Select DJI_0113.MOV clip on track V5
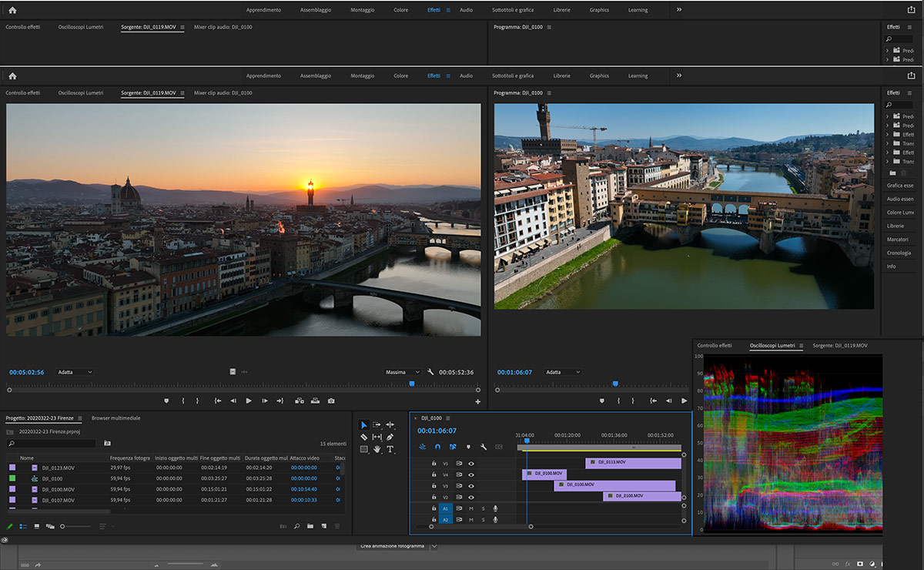Image resolution: width=924 pixels, height=570 pixels. 633,463
